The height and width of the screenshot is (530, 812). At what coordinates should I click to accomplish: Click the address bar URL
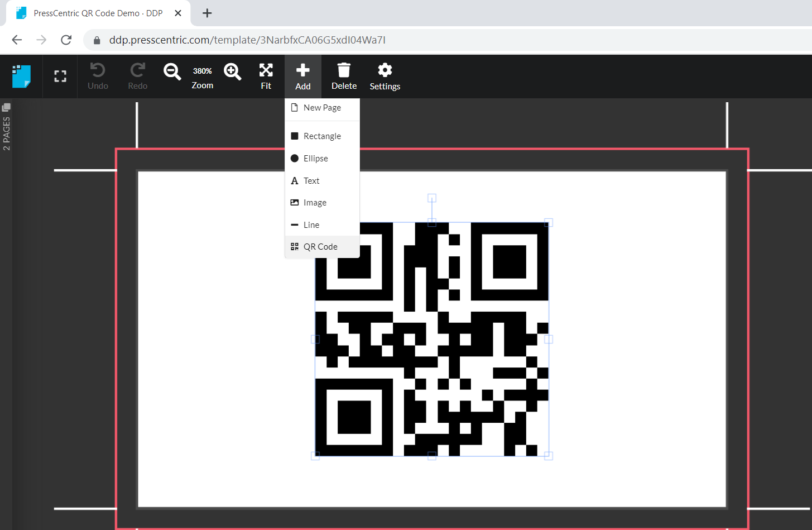click(x=247, y=40)
